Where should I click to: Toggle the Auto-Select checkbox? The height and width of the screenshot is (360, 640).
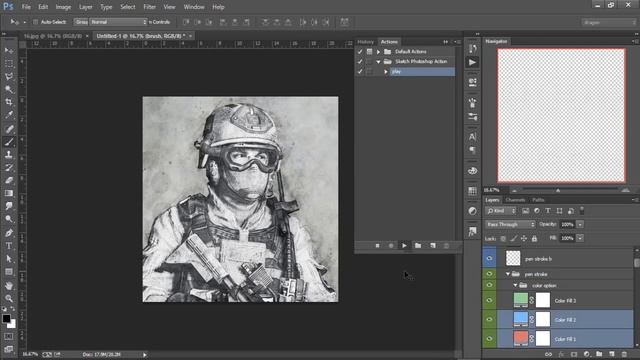pos(35,22)
